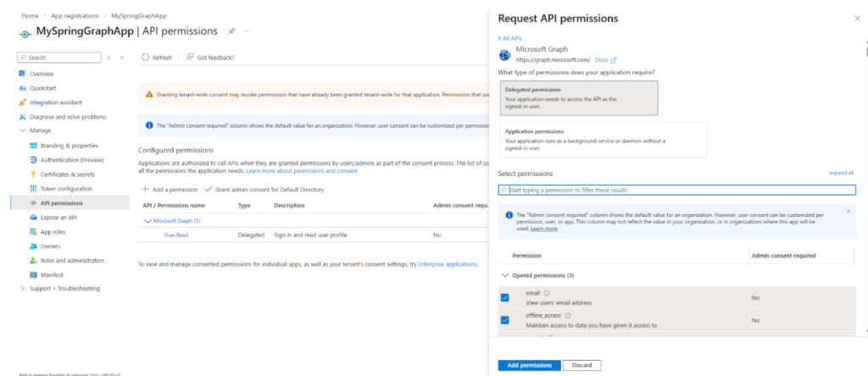Click the Microsoft Graph logo
The height and width of the screenshot is (376, 868).
(x=504, y=55)
